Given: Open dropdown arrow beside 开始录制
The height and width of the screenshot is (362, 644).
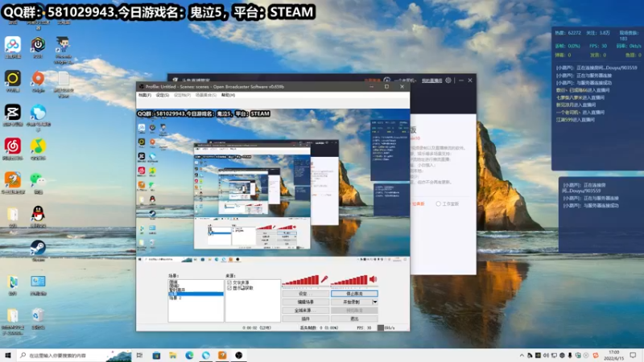Looking at the screenshot, I should (x=374, y=302).
